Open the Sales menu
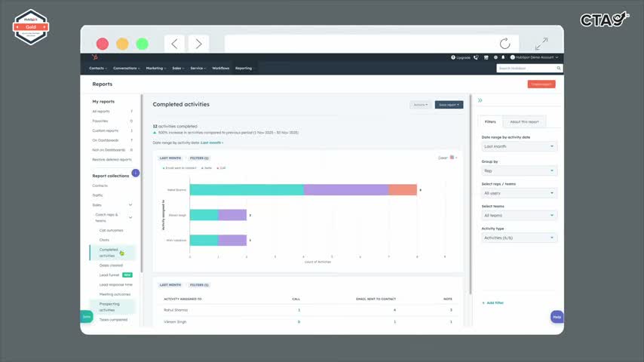 point(178,68)
